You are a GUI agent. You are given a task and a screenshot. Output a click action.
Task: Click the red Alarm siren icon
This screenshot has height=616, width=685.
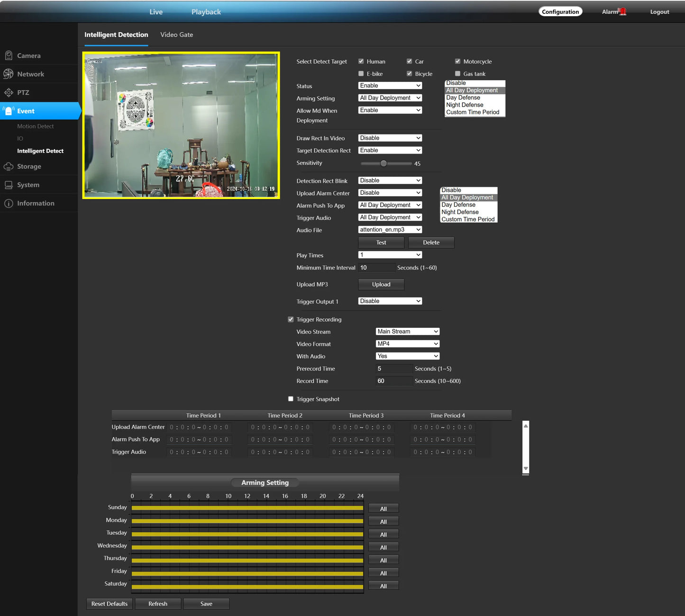(x=623, y=12)
